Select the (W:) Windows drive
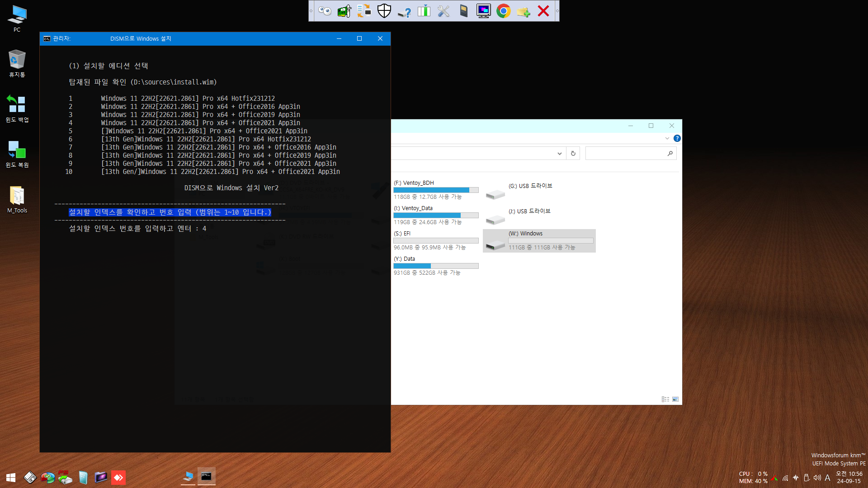The height and width of the screenshot is (488, 868). (x=539, y=240)
